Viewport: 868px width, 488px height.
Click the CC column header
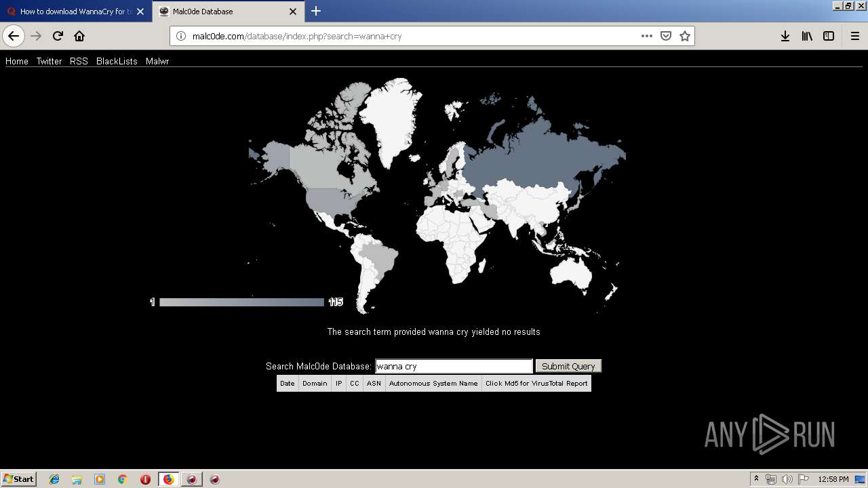[354, 384]
